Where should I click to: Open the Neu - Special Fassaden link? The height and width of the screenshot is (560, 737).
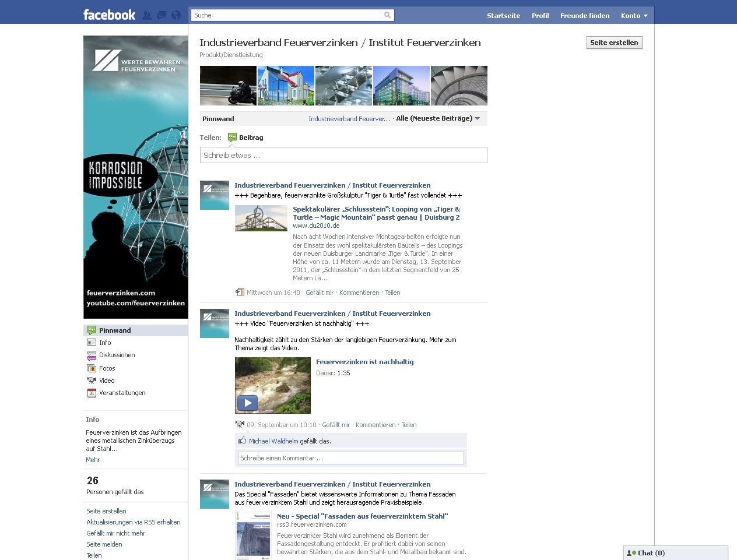(x=362, y=516)
